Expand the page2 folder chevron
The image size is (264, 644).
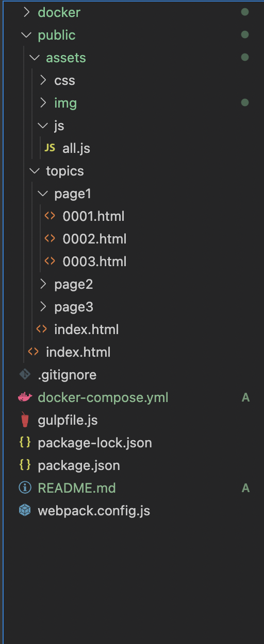click(x=43, y=284)
